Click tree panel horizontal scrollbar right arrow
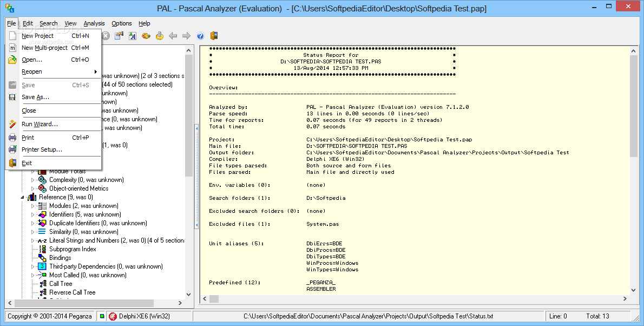 pyautogui.click(x=180, y=303)
